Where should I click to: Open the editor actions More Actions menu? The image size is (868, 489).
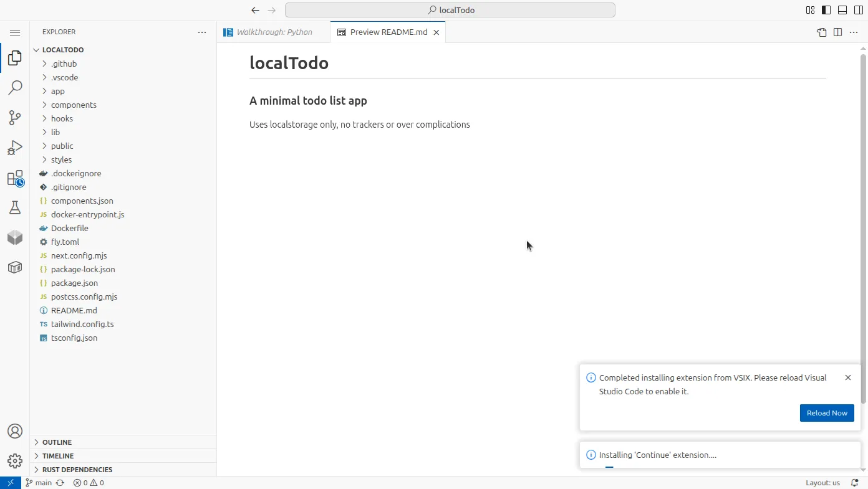853,32
